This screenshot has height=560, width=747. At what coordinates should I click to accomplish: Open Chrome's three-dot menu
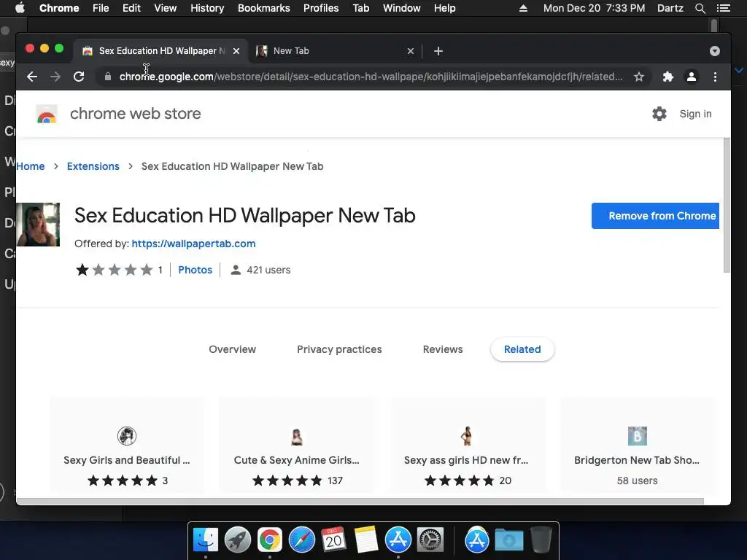715,77
